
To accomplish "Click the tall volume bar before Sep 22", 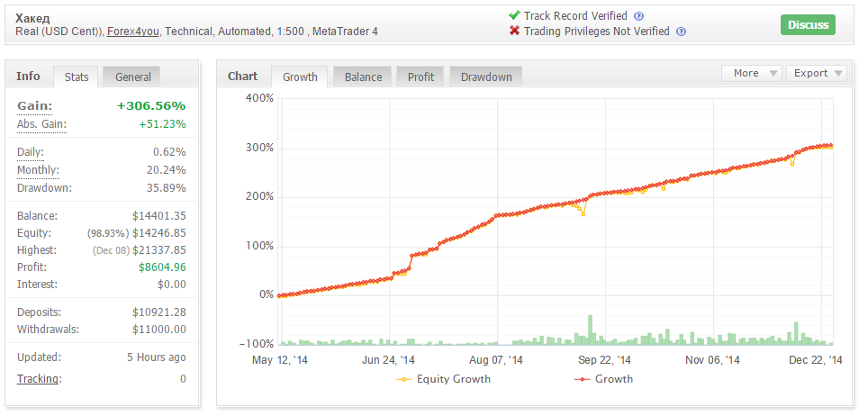I will (x=590, y=330).
